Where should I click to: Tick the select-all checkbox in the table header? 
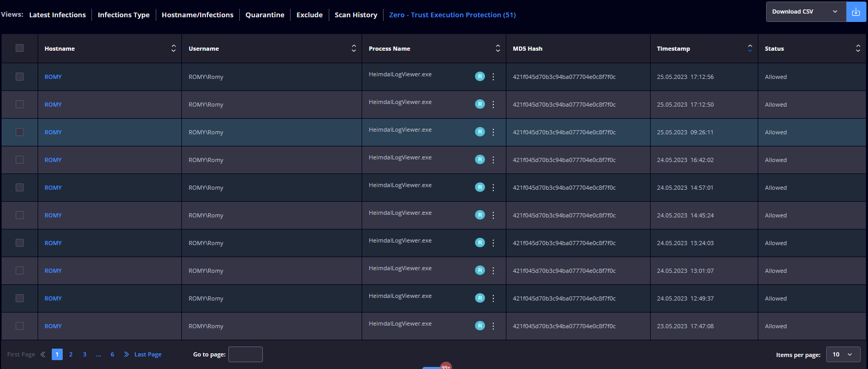pyautogui.click(x=19, y=48)
